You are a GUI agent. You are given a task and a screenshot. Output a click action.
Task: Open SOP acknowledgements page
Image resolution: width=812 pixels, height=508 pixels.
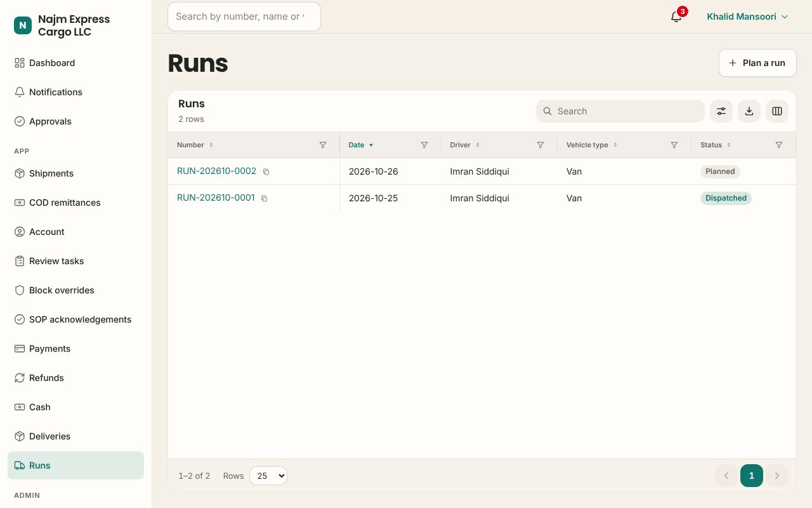point(76,319)
